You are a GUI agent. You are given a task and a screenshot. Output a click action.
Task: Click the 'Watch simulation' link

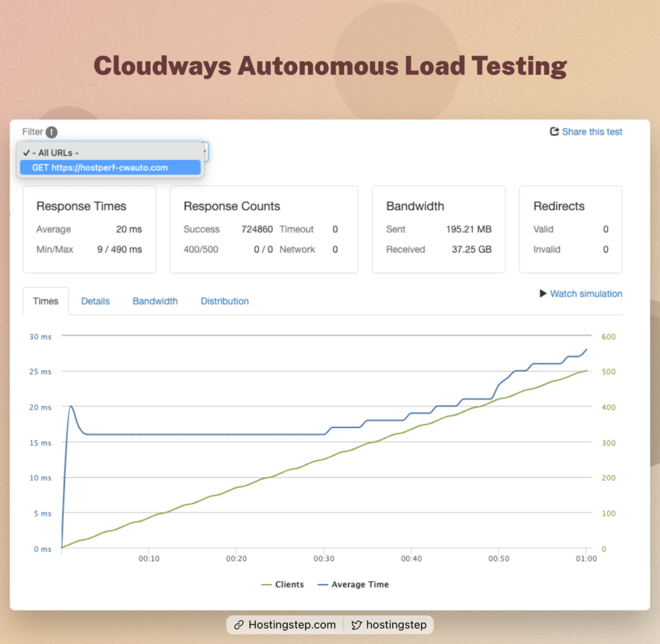click(586, 293)
